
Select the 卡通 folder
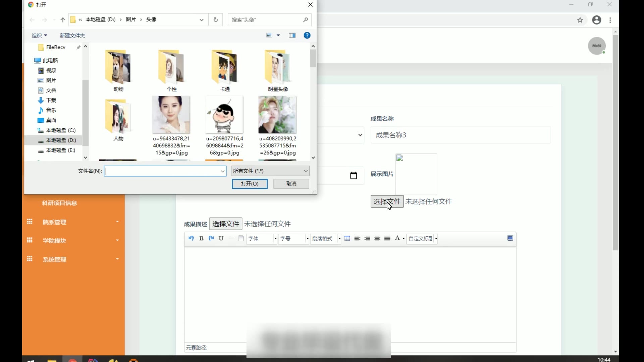[x=225, y=71]
